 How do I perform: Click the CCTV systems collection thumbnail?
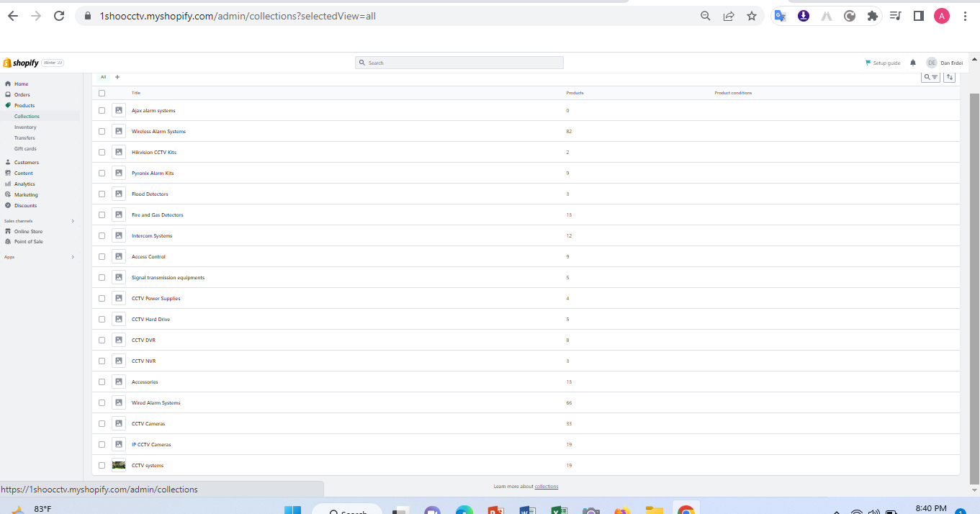coord(119,465)
